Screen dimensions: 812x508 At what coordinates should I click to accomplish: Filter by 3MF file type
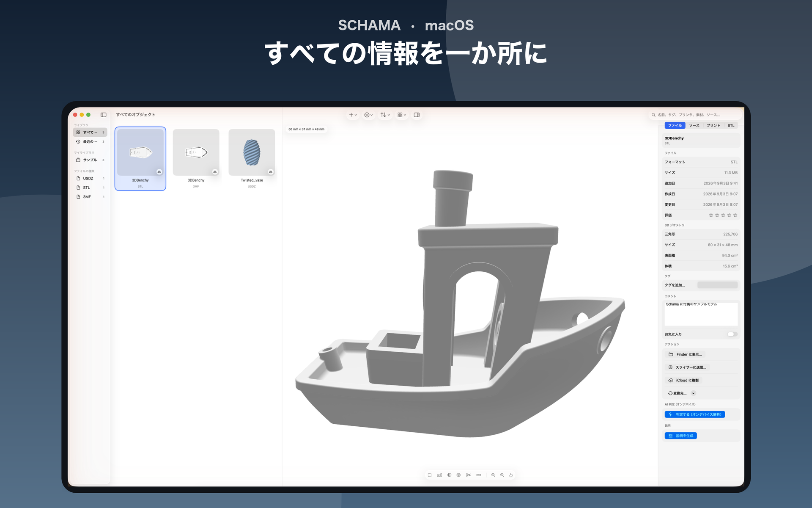coord(90,197)
